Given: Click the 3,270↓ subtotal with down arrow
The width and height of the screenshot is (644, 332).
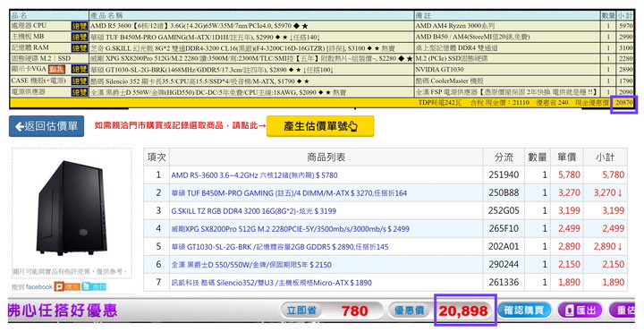Looking at the screenshot, I should [608, 192].
